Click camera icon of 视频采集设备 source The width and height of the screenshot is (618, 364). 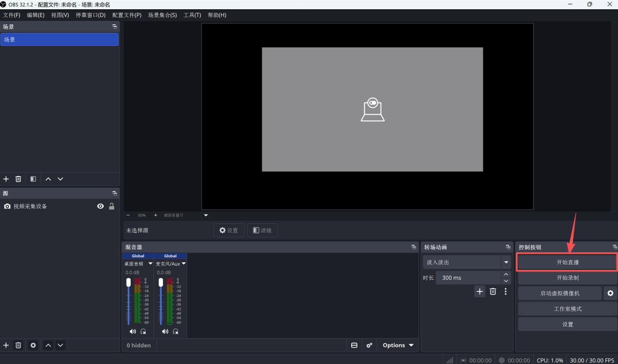pos(7,206)
